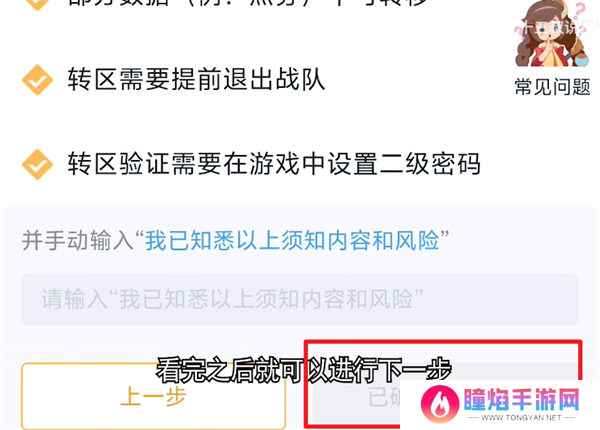Click the grey 并手动输入 instruction text
This screenshot has width=600, height=430.
77,241
